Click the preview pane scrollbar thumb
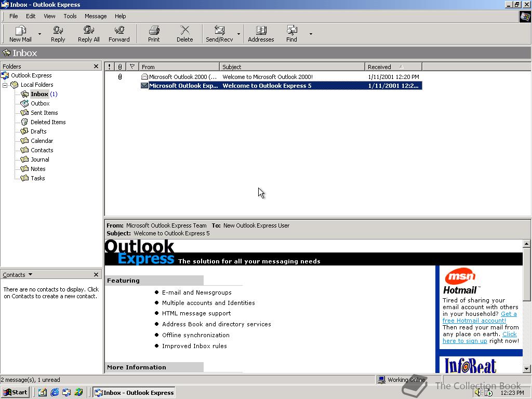532x399 pixels. click(x=527, y=274)
